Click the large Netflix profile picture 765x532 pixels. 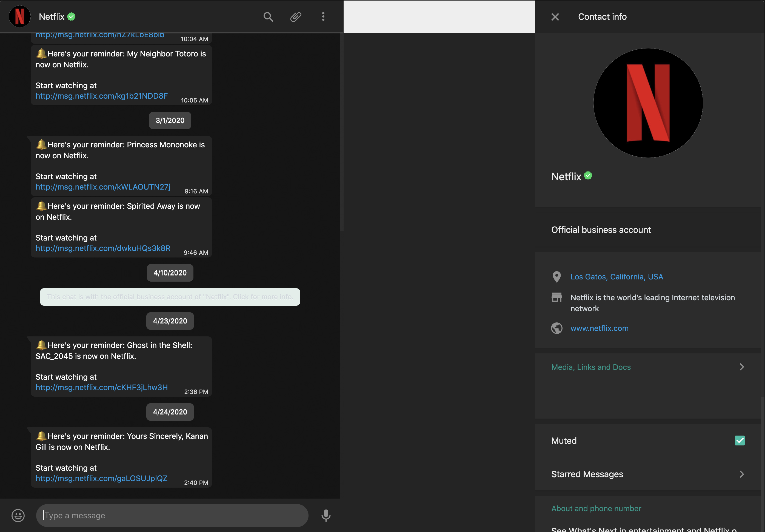648,103
